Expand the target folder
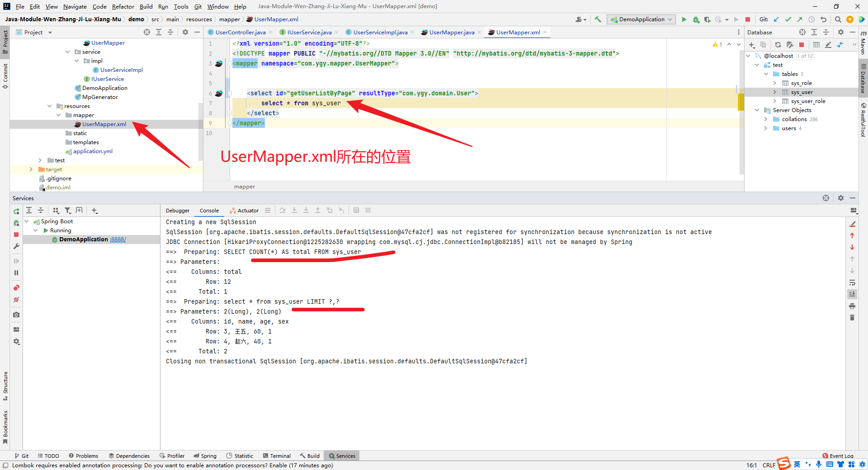This screenshot has height=470, width=868. click(x=31, y=169)
